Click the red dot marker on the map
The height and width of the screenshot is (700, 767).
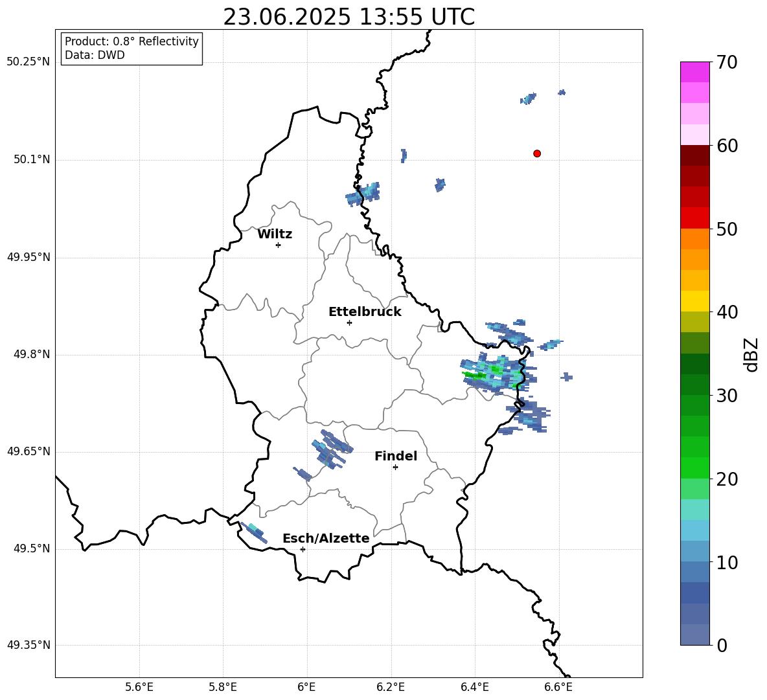[x=536, y=153]
